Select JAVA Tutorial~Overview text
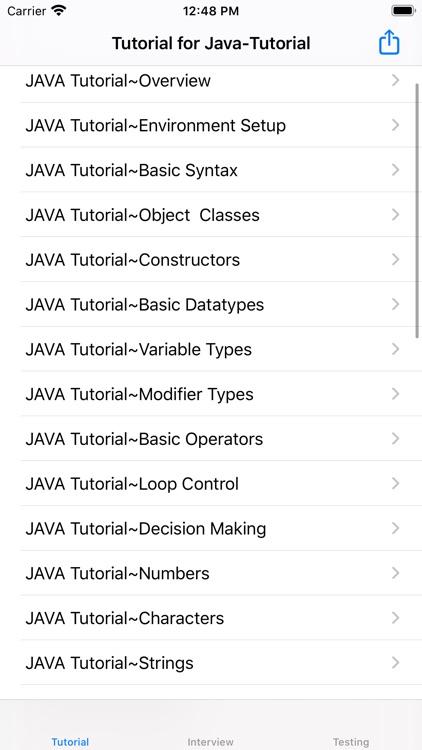422x750 pixels. pos(118,80)
